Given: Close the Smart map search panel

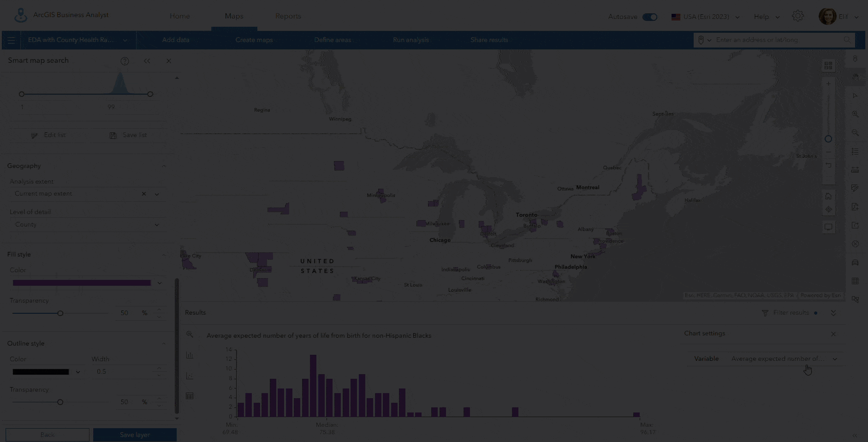Looking at the screenshot, I should pos(169,61).
